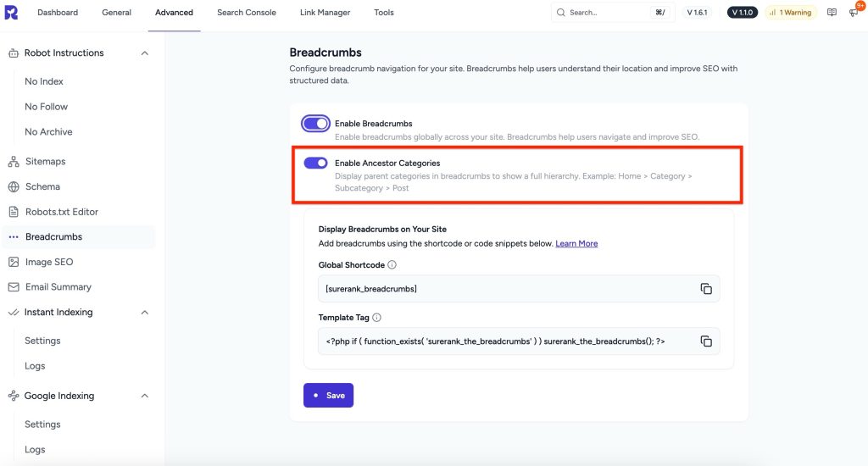
Task: Disable the Enable Ancestor Categories switch
Action: coord(315,163)
